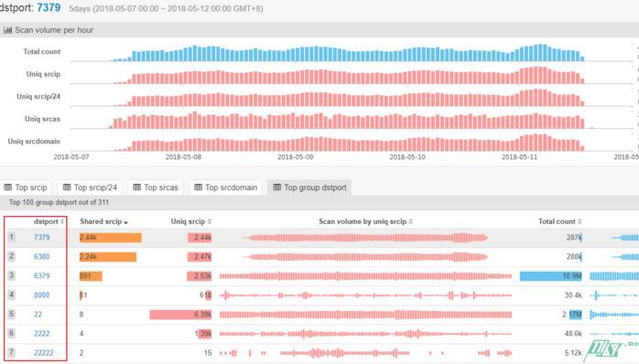This screenshot has width=639, height=364.
Task: Switch to the Top srcdomain tab
Action: pos(225,187)
